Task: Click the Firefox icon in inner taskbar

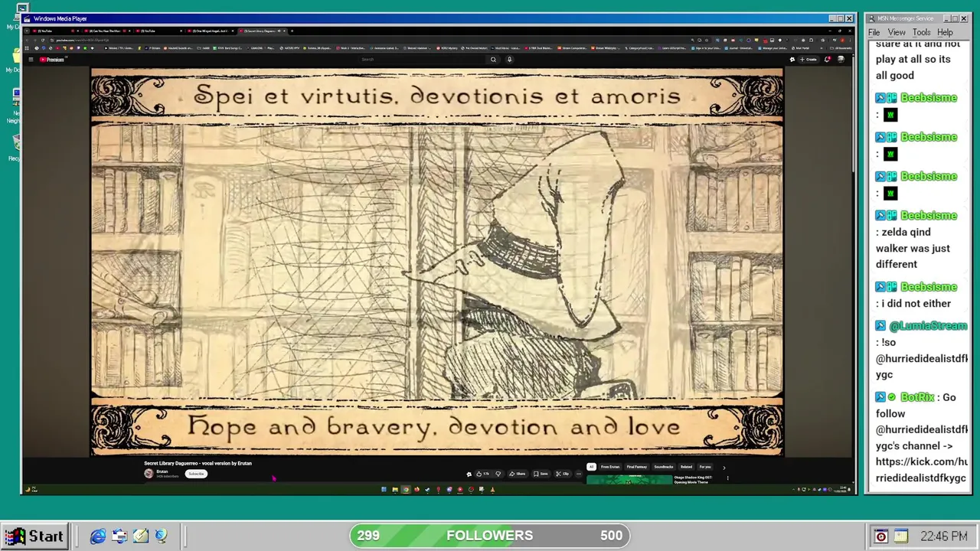Action: coord(416,490)
